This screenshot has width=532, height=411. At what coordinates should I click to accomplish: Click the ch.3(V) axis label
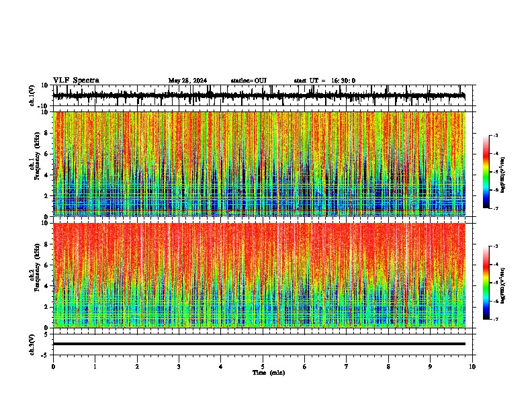click(x=32, y=345)
